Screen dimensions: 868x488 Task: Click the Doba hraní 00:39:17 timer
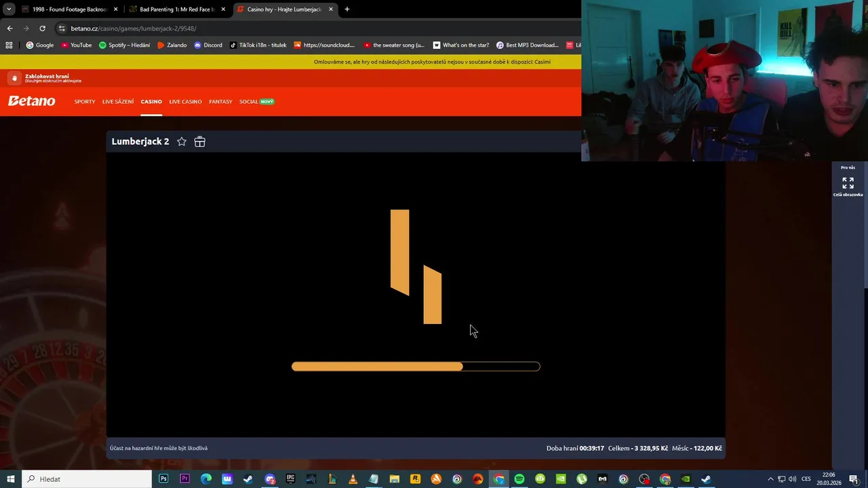click(575, 448)
